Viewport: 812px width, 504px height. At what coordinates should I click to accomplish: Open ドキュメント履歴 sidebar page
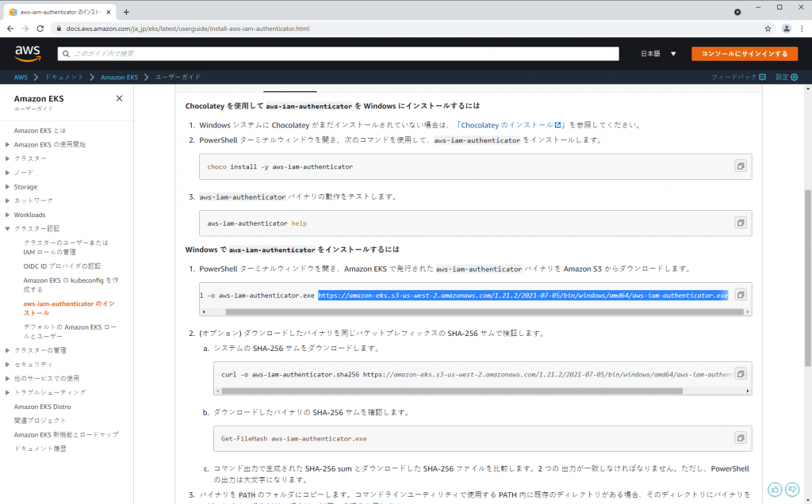pos(40,449)
